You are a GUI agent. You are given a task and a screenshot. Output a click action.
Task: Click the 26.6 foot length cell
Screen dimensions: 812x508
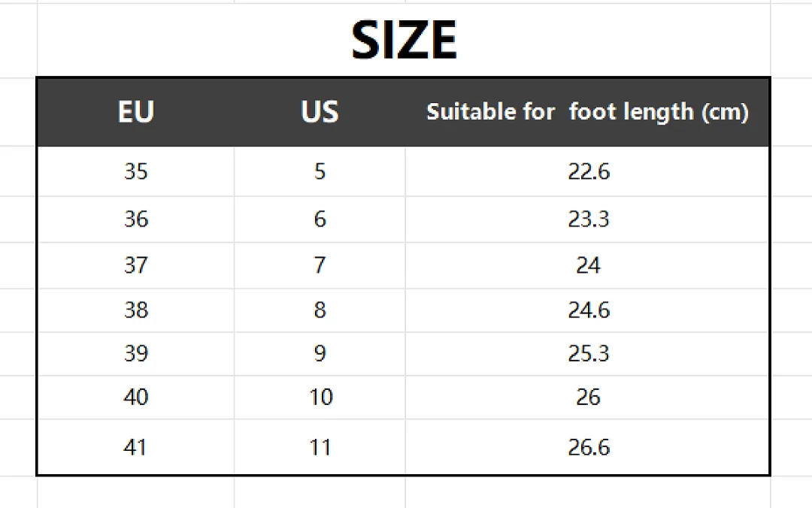click(x=587, y=447)
